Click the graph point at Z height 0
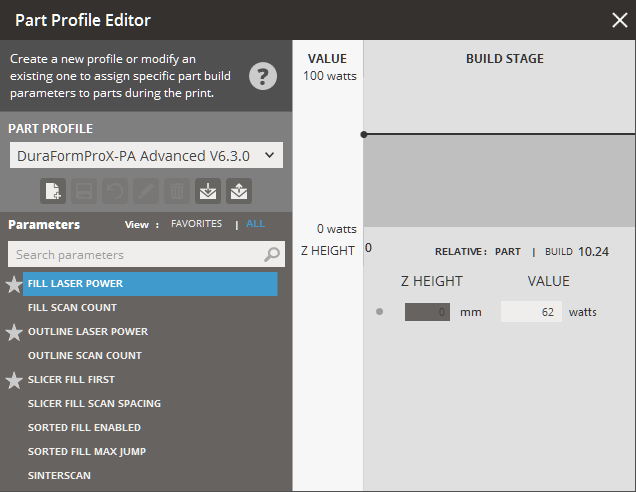Image resolution: width=636 pixels, height=492 pixels. (x=364, y=134)
